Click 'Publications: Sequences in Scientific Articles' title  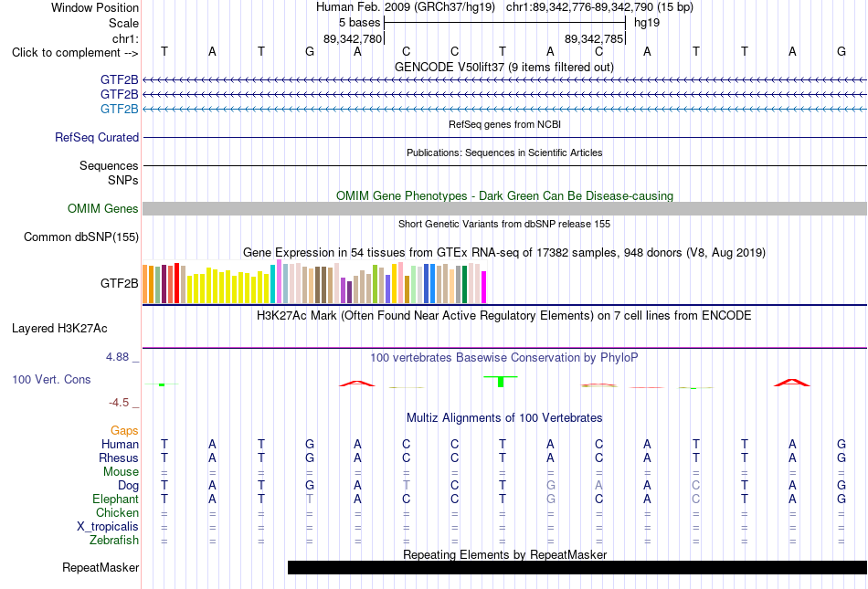tap(504, 153)
